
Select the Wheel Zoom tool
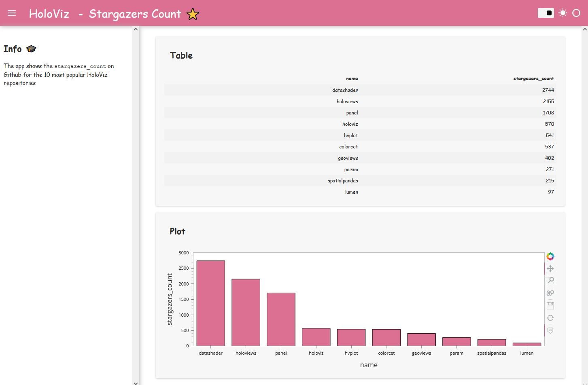pos(550,293)
